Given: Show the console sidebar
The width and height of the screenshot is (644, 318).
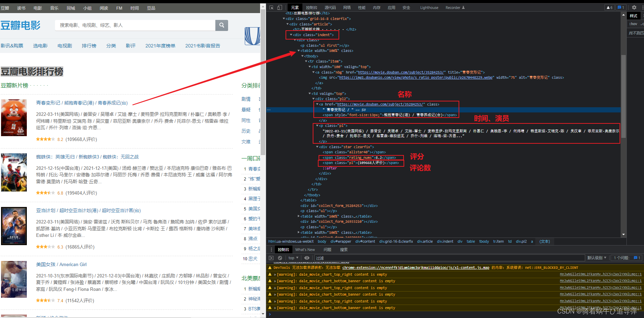Looking at the screenshot, I should coord(271,258).
